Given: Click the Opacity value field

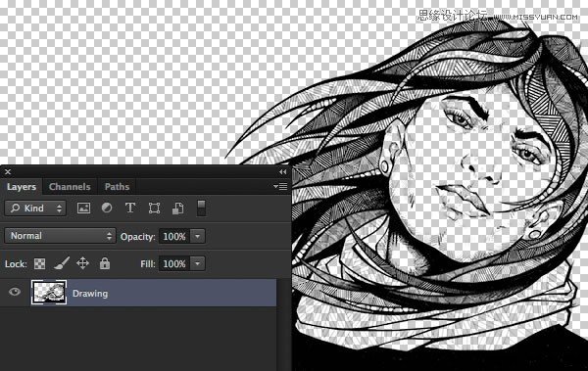Looking at the screenshot, I should pos(174,237).
